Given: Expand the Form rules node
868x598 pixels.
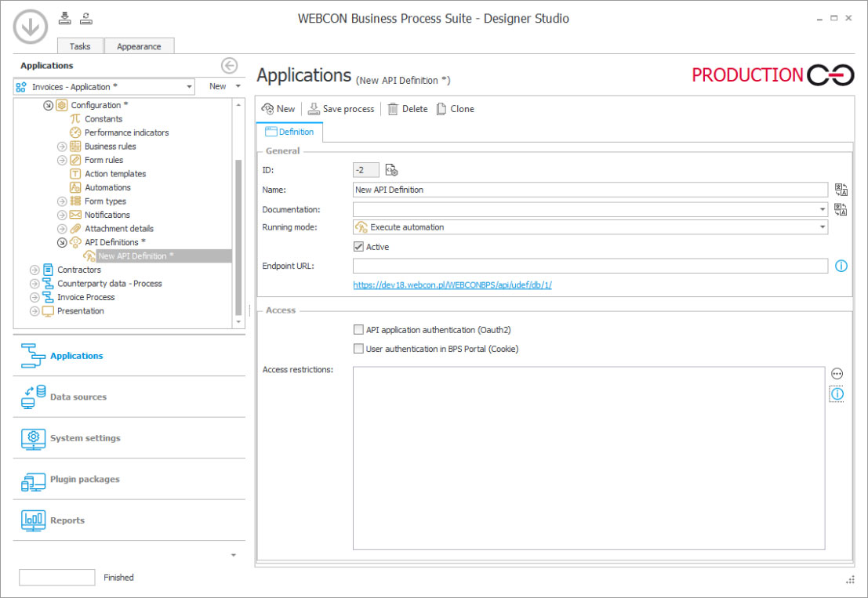Looking at the screenshot, I should tap(62, 160).
